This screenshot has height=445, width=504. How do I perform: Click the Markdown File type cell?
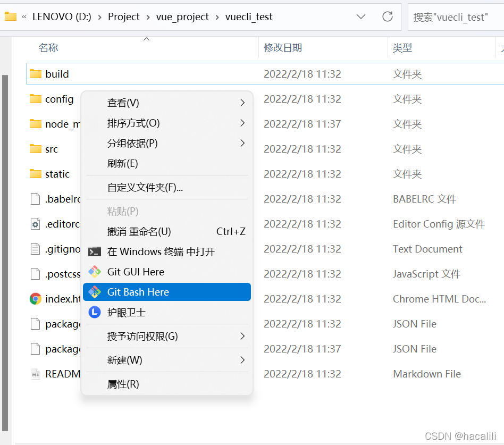[427, 374]
